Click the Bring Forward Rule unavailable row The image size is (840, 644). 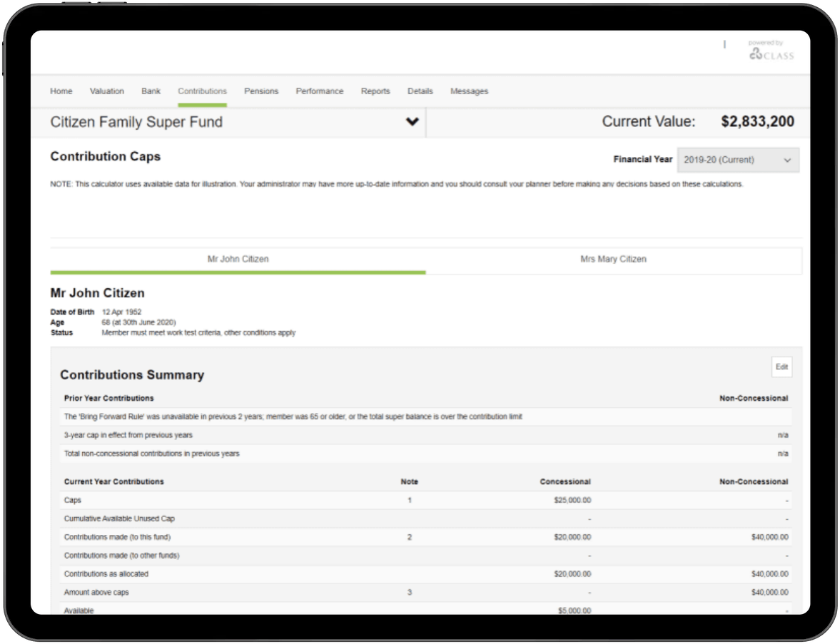[x=426, y=416]
